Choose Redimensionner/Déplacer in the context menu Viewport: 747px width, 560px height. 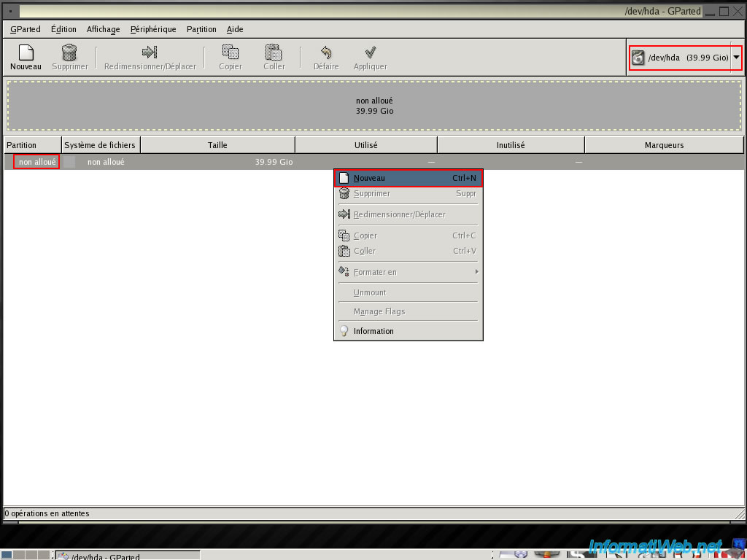[x=409, y=214]
